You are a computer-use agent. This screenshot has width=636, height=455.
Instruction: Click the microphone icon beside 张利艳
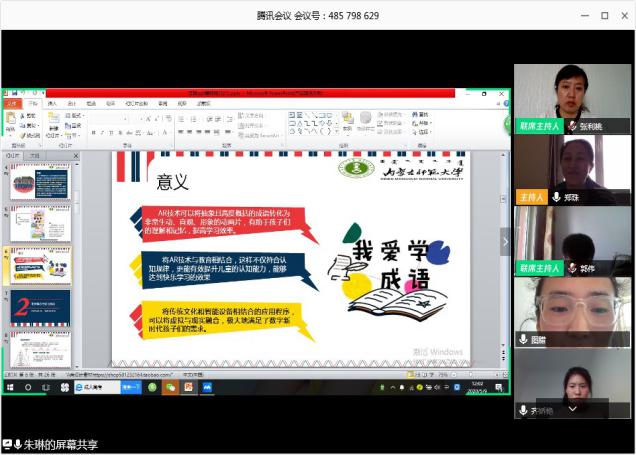571,127
